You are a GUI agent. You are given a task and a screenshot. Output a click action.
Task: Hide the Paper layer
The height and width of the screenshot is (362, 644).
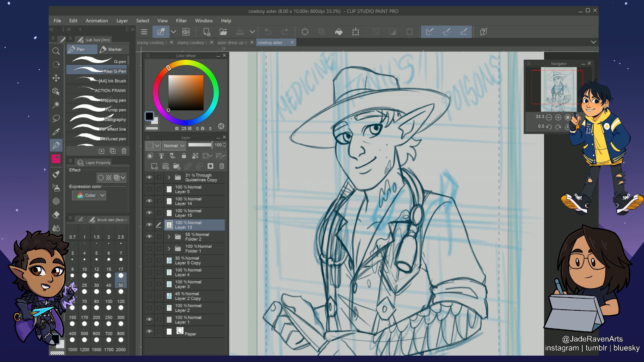[149, 331]
